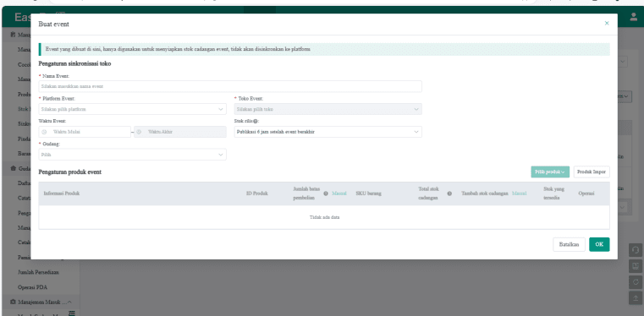Open Operasi PDA in sidebar
The width and height of the screenshot is (644, 316).
click(32, 287)
